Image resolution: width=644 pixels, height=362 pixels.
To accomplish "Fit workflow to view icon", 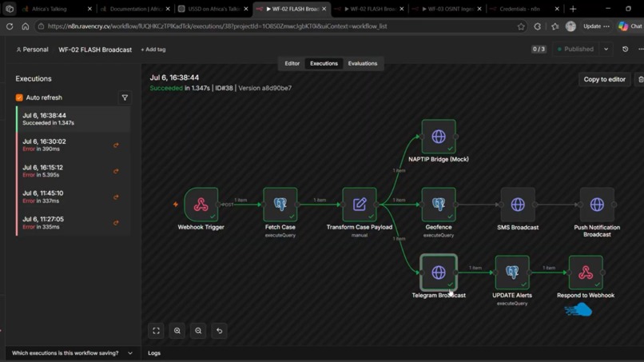I will (156, 331).
